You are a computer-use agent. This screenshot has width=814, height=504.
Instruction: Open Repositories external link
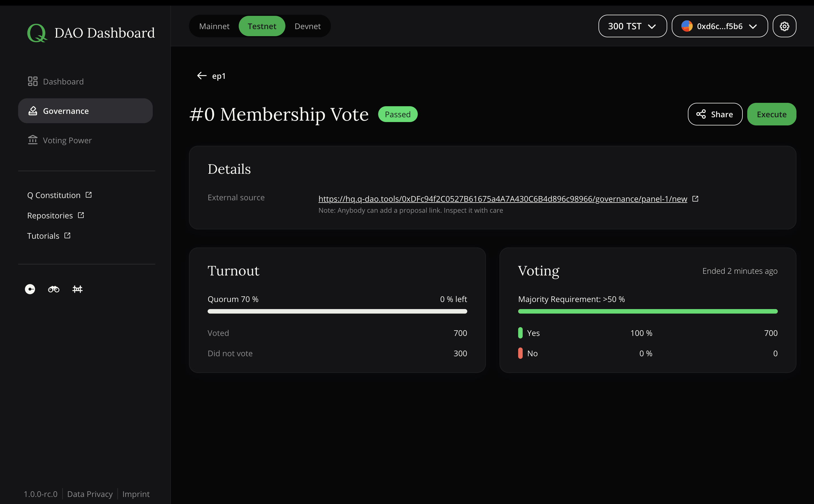click(x=56, y=215)
